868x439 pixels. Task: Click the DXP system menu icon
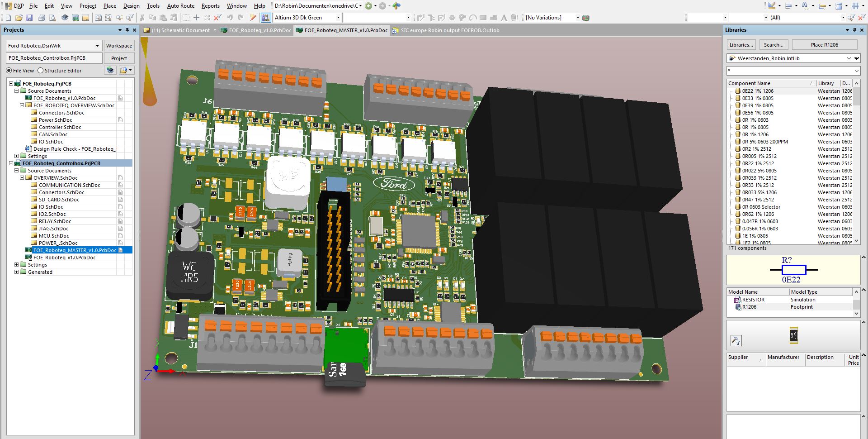14,6
